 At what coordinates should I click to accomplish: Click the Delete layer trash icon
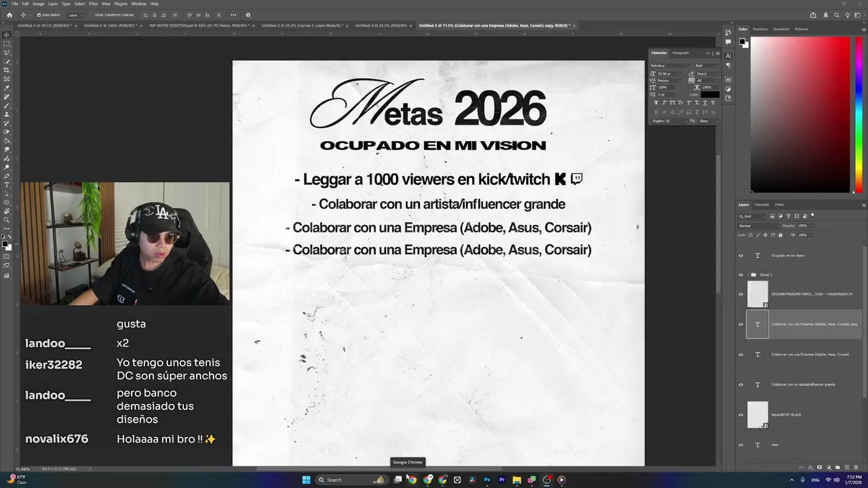[x=856, y=467]
